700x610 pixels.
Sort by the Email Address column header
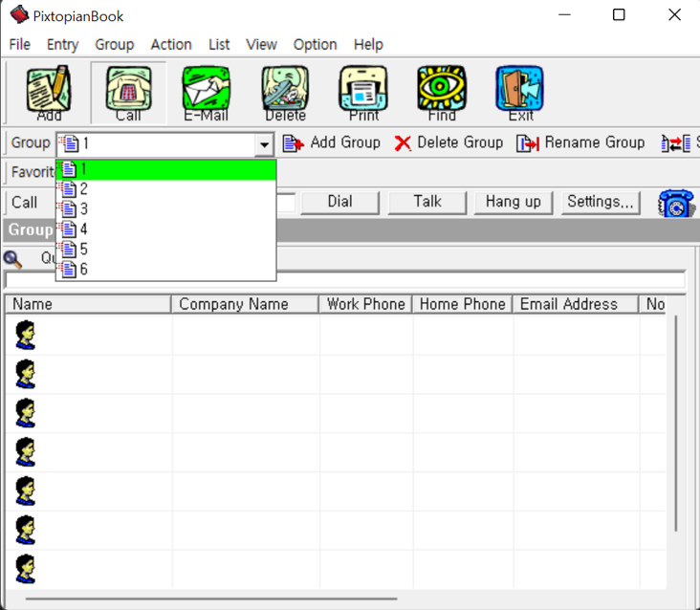click(576, 304)
